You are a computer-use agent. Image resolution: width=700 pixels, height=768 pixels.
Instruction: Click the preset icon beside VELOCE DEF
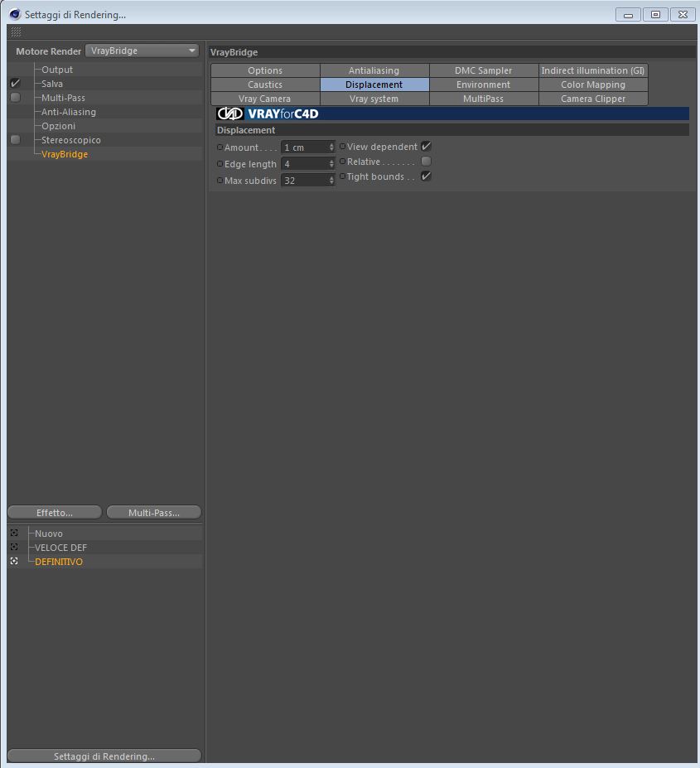click(14, 547)
